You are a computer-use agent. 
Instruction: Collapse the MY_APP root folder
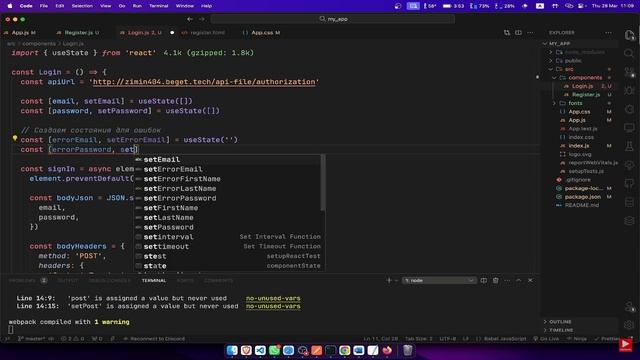(545, 43)
